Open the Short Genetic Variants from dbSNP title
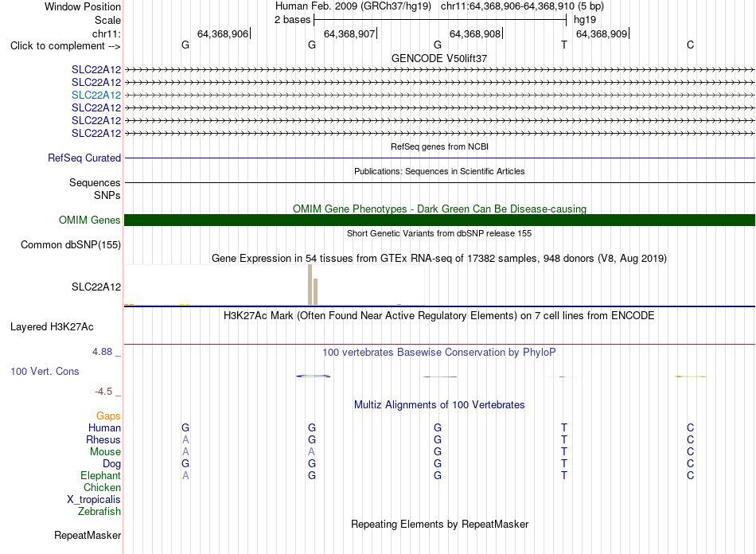This screenshot has width=756, height=554. pos(439,233)
